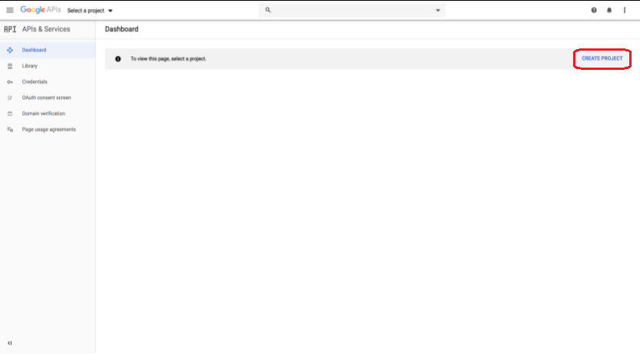Expand the search bar dropdown arrow
The height and width of the screenshot is (364, 640).
(x=438, y=11)
